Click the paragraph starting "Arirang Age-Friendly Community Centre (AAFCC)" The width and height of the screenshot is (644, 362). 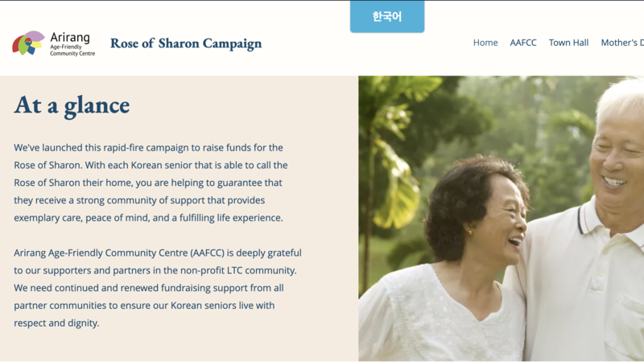coord(158,287)
